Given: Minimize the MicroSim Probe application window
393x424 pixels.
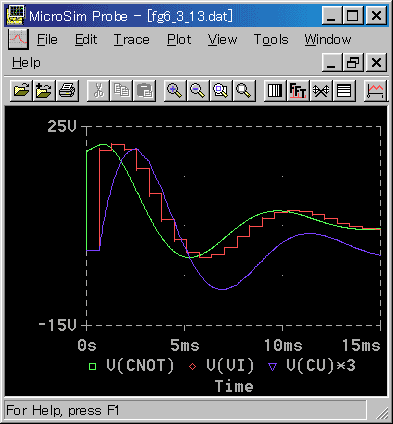Looking at the screenshot, I should coord(332,15).
